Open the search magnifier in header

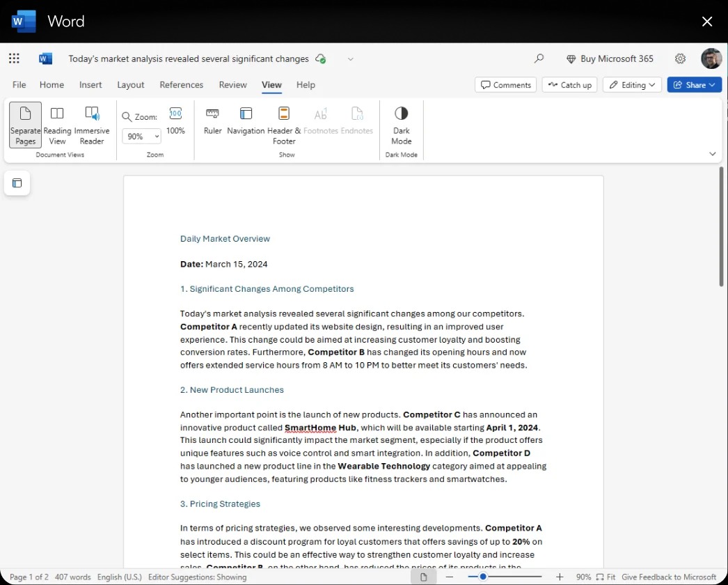[x=539, y=58]
